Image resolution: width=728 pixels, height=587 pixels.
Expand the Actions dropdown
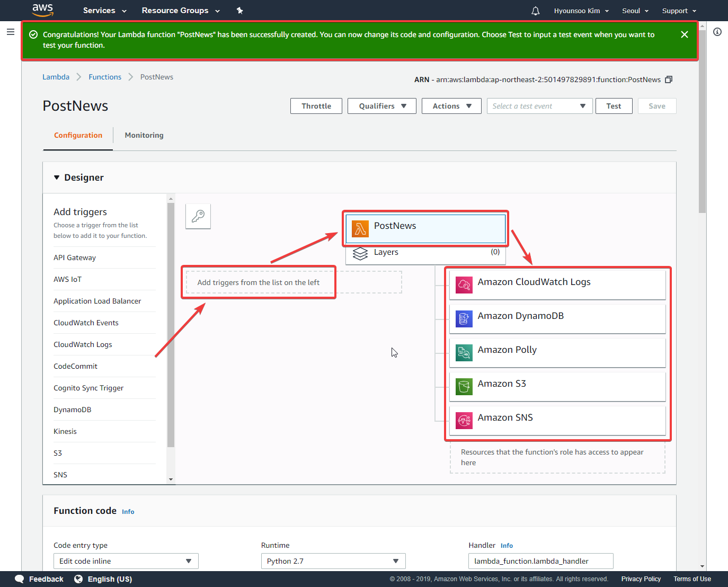[451, 106]
